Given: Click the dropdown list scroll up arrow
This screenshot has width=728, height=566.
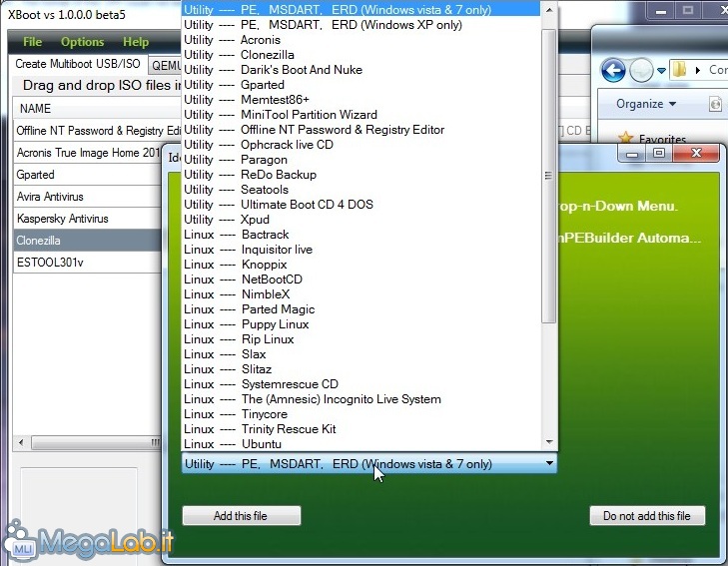Looking at the screenshot, I should coord(549,10).
